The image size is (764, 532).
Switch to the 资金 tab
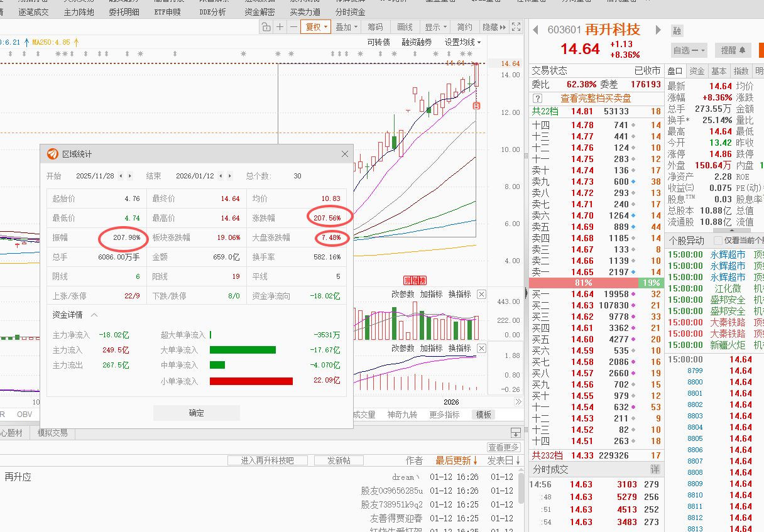tap(697, 71)
